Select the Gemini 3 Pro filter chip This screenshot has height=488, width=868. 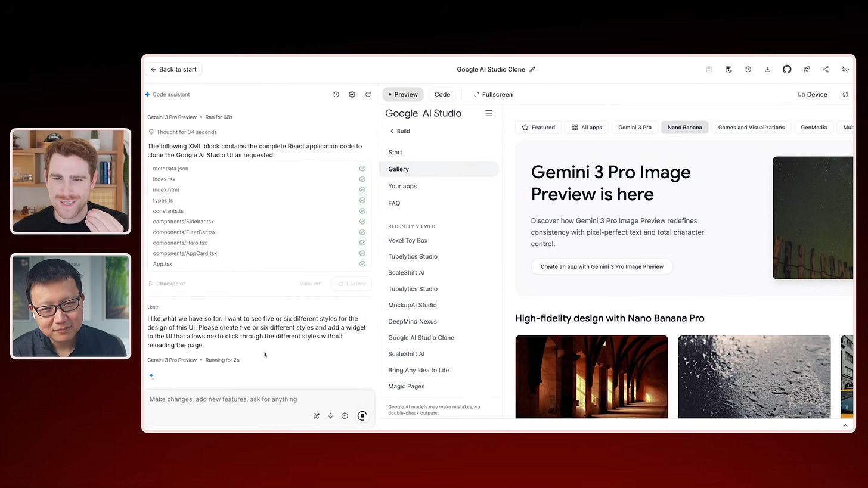pos(634,127)
